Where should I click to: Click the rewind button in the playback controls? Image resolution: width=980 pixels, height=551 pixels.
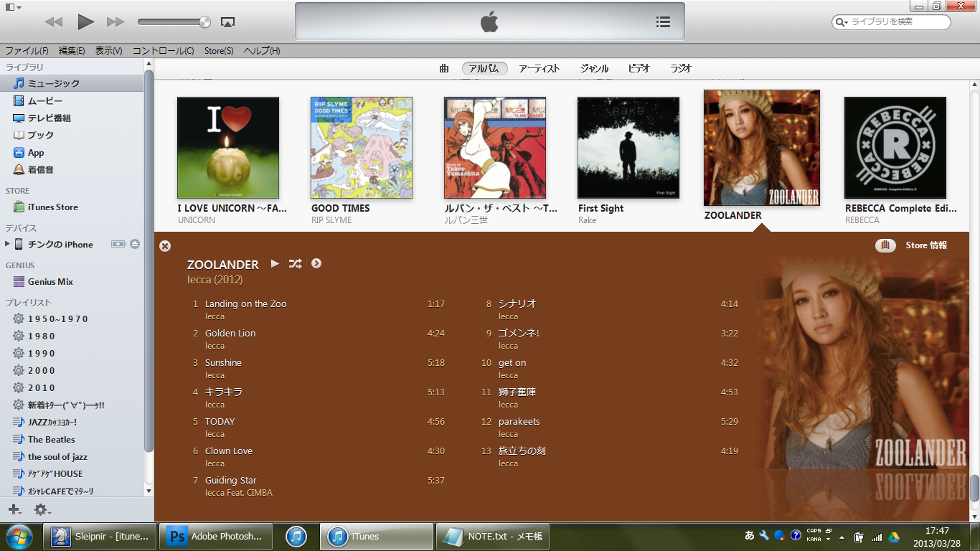(54, 22)
